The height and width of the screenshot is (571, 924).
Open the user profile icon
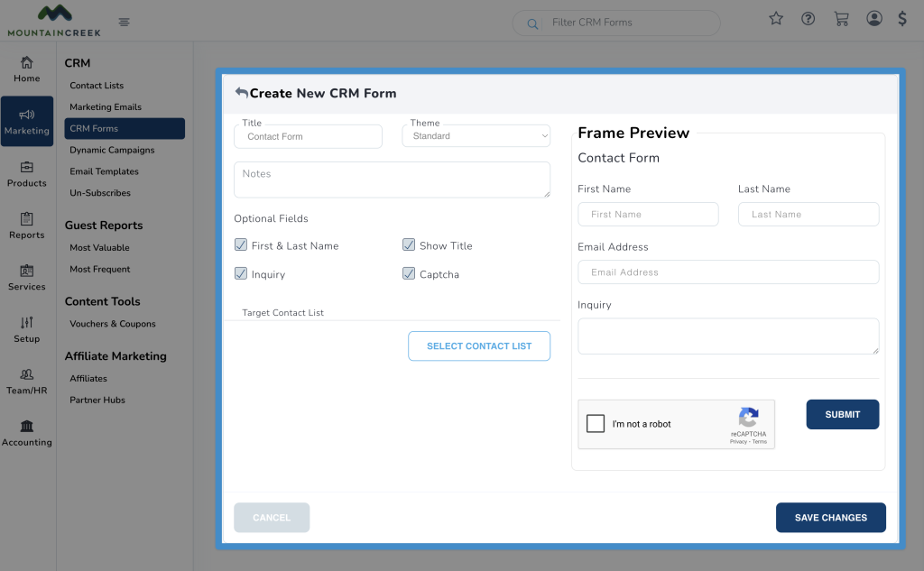tap(873, 19)
